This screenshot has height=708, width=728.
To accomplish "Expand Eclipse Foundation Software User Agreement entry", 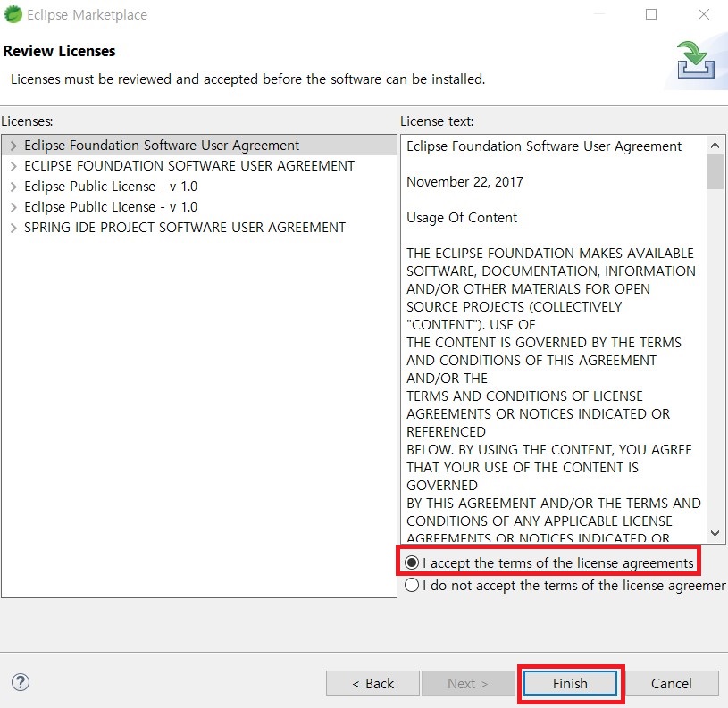I will pos(13,146).
